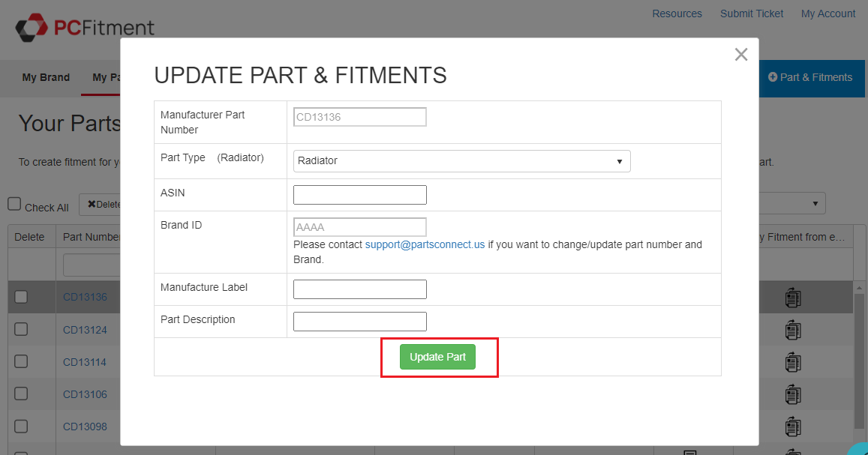Click the PCFitment logo
The height and width of the screenshot is (455, 868).
click(85, 28)
